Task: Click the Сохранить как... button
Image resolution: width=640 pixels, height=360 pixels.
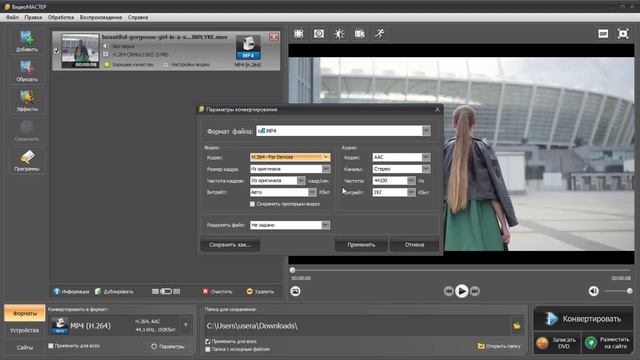Action: 230,244
